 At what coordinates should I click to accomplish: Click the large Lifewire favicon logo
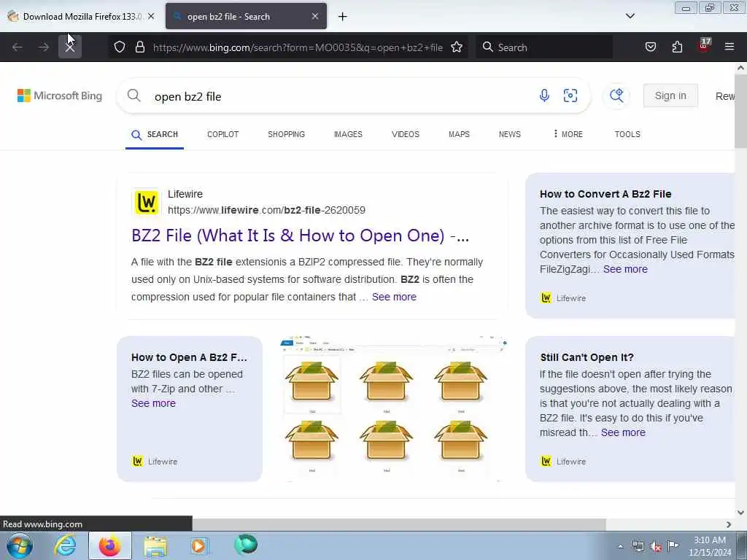click(146, 202)
